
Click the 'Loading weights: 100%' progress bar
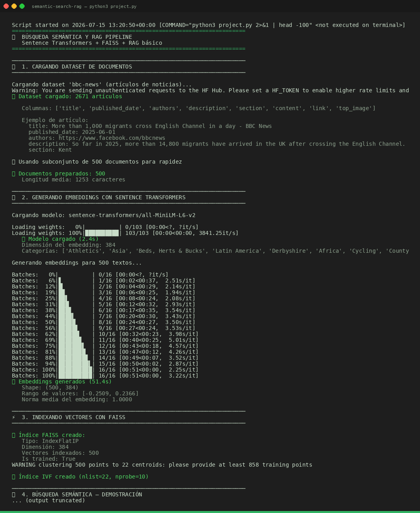[102, 233]
